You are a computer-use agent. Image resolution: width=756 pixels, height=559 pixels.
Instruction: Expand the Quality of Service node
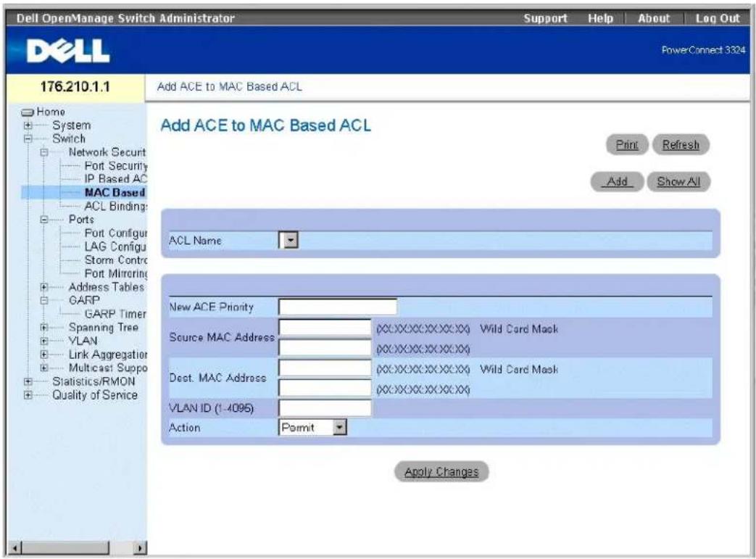pyautogui.click(x=28, y=395)
